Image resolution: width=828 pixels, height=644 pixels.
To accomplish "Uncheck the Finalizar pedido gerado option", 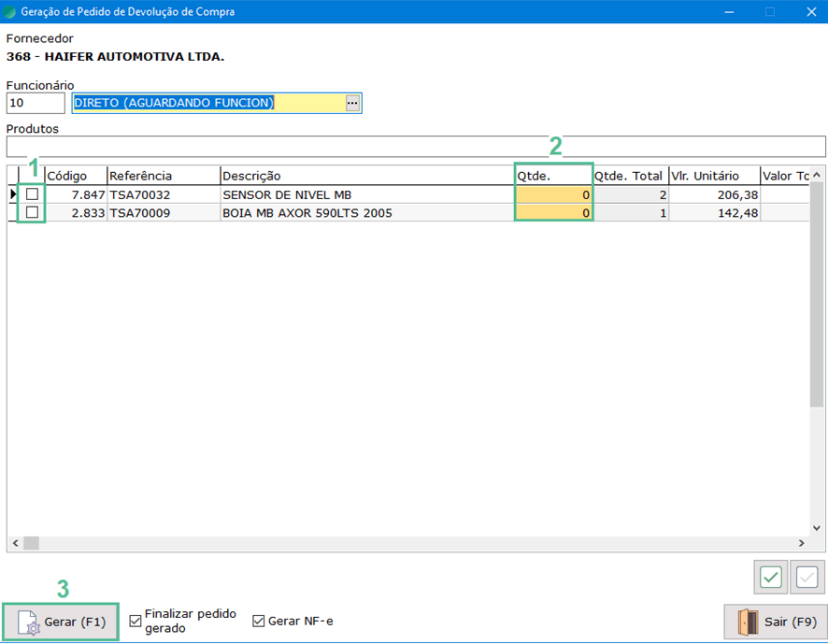I will pyautogui.click(x=136, y=621).
